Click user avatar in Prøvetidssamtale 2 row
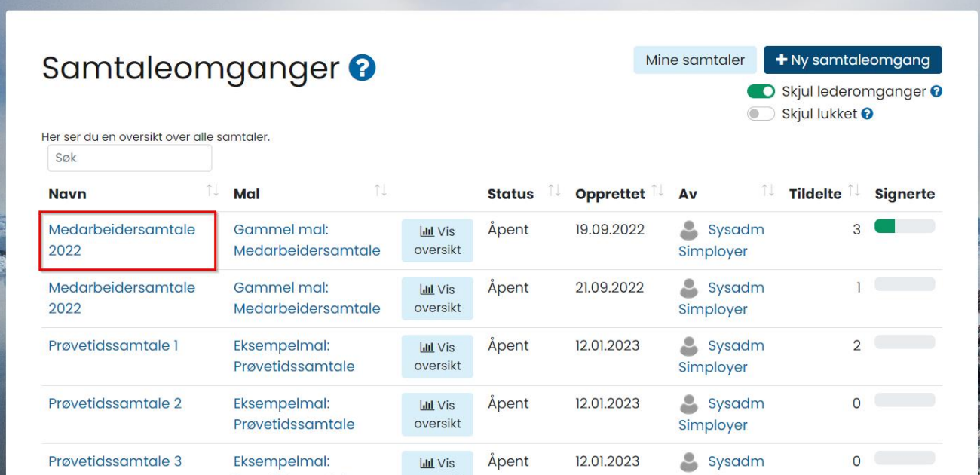The image size is (980, 475). click(x=689, y=404)
